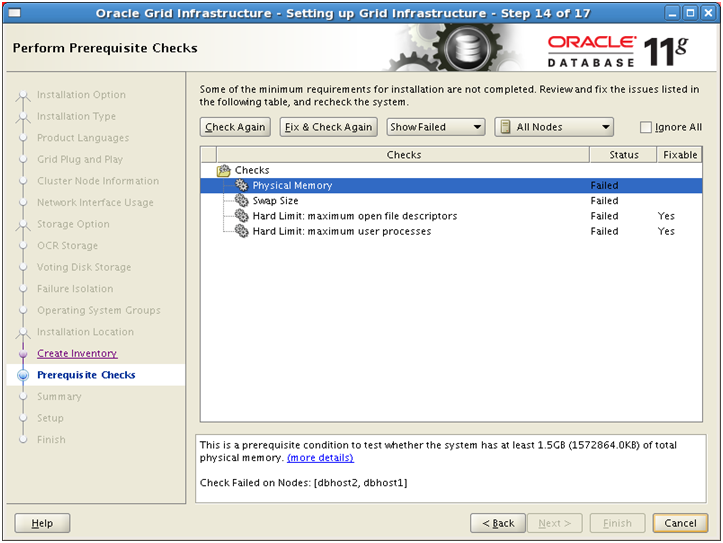Click Prerequisite Checks step in sidebar
Image resolution: width=723 pixels, height=543 pixels.
[x=86, y=375]
